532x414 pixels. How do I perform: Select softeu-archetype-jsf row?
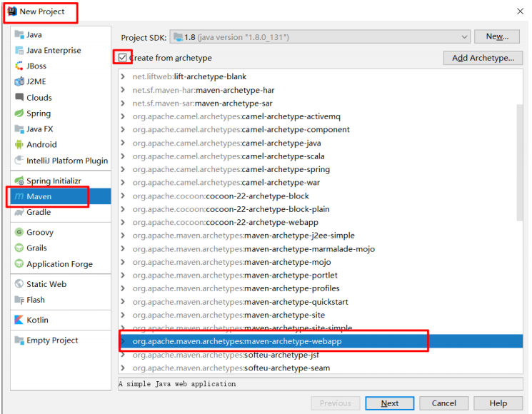pyautogui.click(x=321, y=355)
